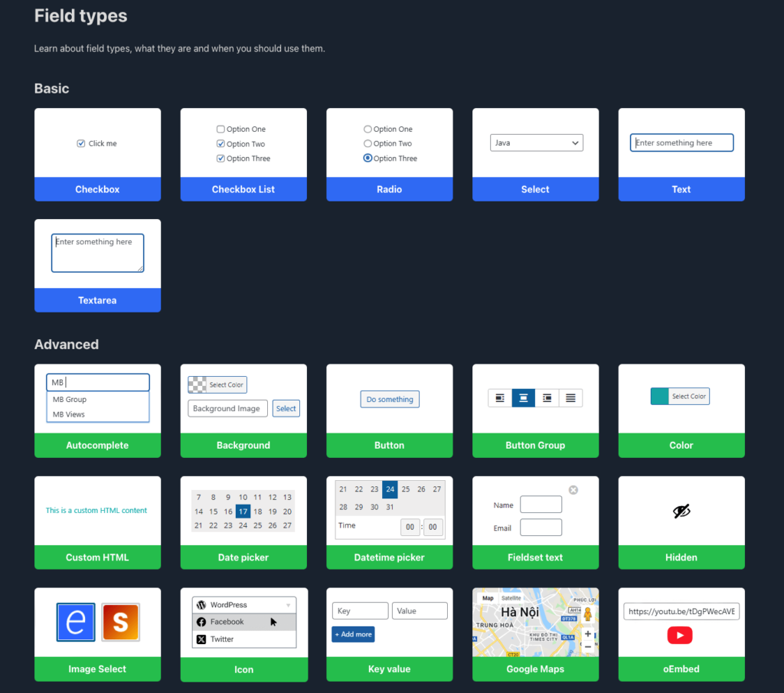The image size is (784, 693).
Task: Select the 'Option Three' radio button
Action: click(368, 158)
